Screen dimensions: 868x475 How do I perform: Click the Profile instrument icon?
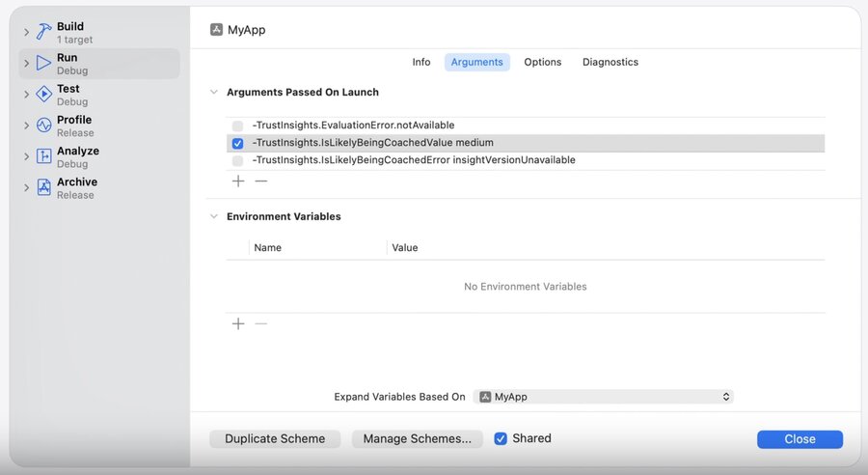click(x=43, y=126)
